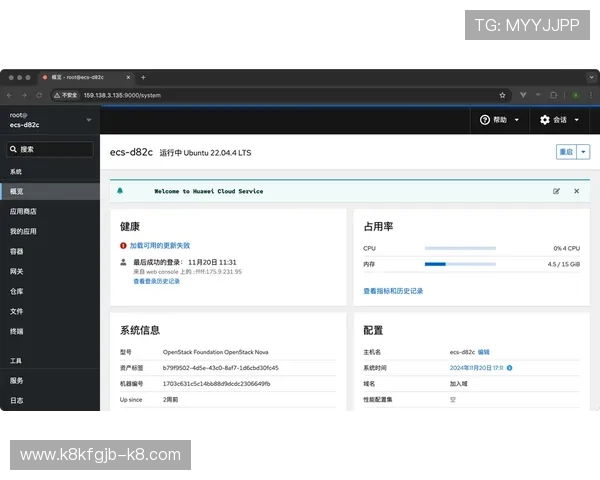Image resolution: width=600 pixels, height=480 pixels.
Task: Select 概览 in the sidebar
Action: (x=50, y=191)
